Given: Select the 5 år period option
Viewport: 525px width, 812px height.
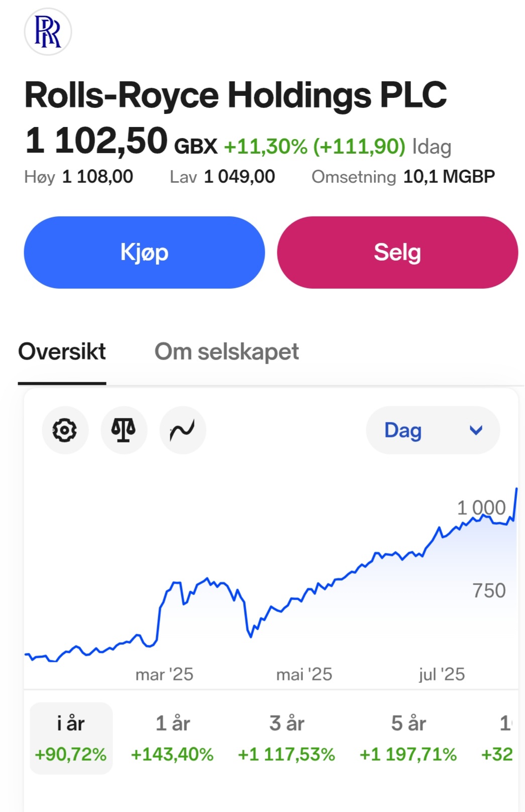Looking at the screenshot, I should pos(408,738).
